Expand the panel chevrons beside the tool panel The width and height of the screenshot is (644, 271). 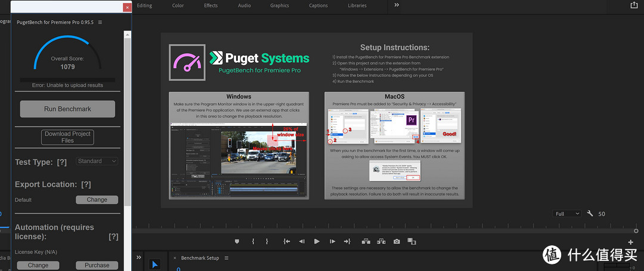139,257
